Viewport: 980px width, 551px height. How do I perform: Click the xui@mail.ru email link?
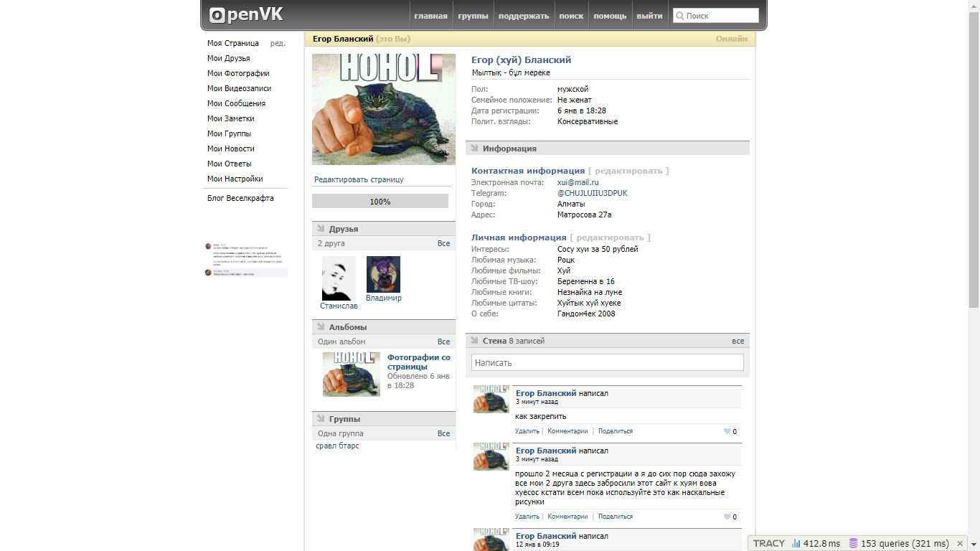[578, 182]
